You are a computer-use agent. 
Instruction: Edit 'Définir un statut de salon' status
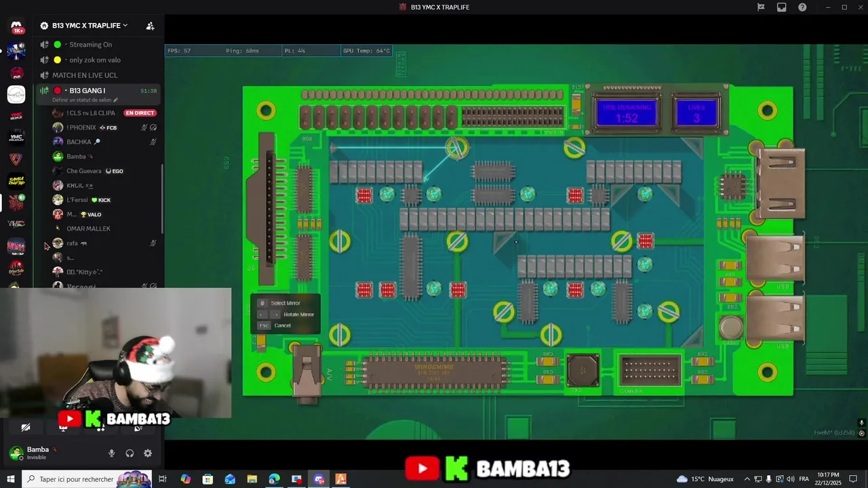(85, 100)
